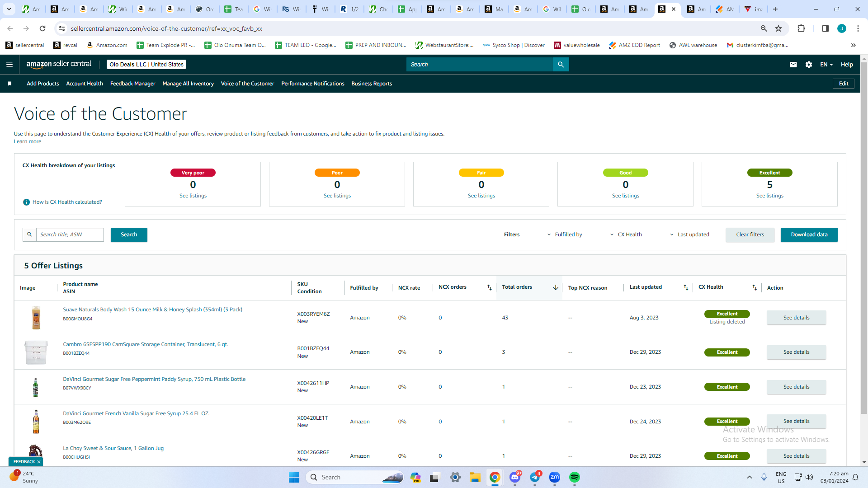This screenshot has width=868, height=488.
Task: Click the Suave Body Wash product thumbnail
Action: tap(36, 318)
